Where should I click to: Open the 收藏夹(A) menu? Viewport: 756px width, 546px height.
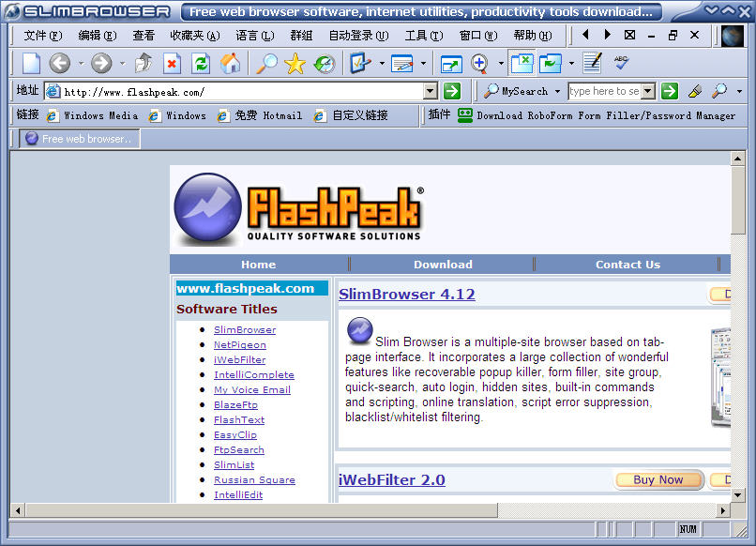pos(195,36)
